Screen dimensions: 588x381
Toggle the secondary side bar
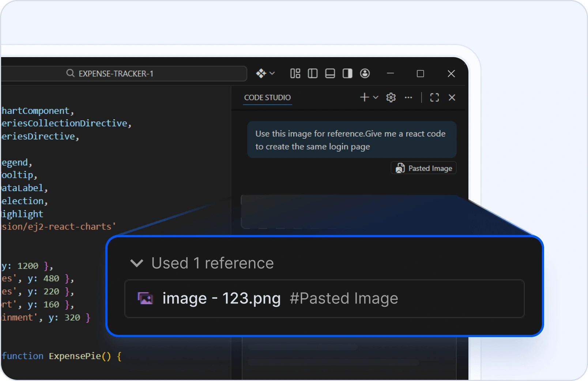tap(347, 74)
